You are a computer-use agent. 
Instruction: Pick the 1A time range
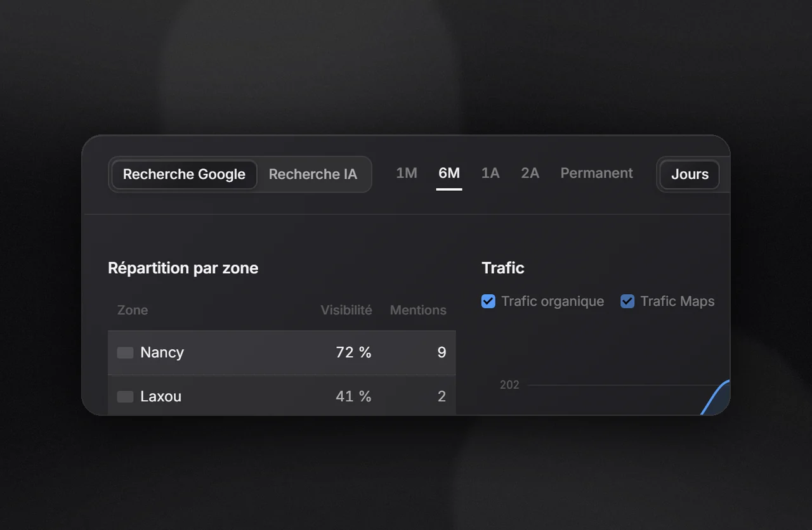pos(490,173)
